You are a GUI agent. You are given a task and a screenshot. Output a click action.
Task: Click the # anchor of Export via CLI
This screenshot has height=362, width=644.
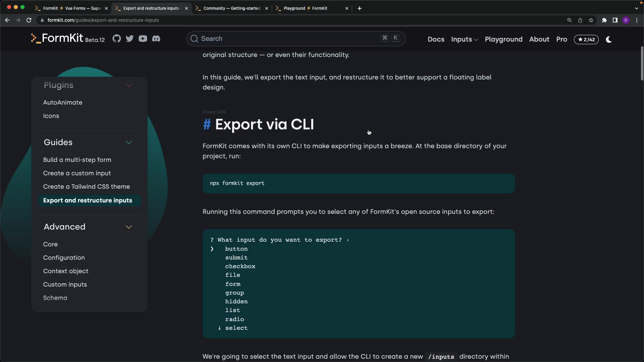207,125
